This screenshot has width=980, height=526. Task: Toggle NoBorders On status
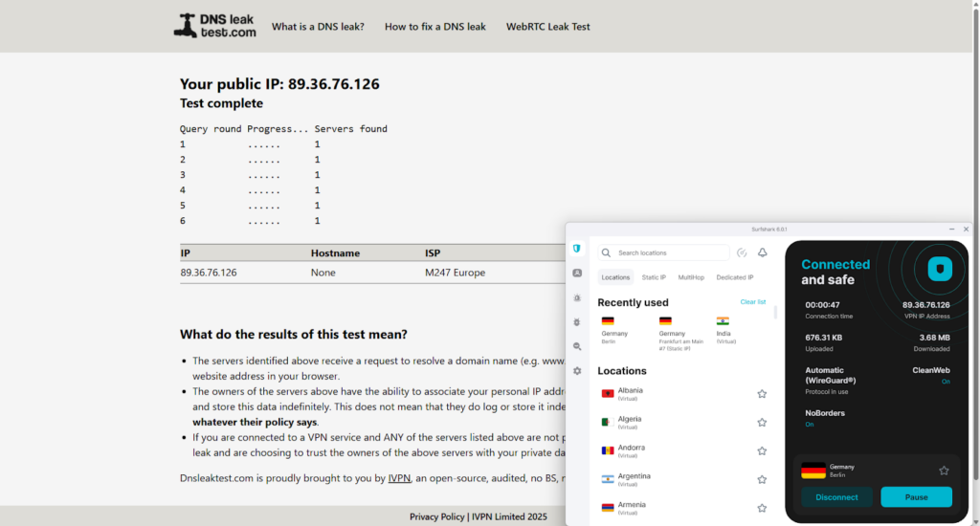tap(810, 425)
